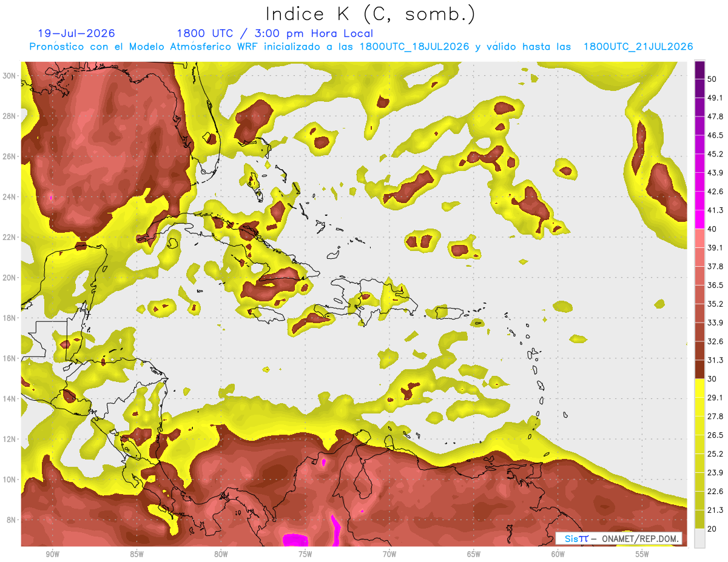Click the colorbar value '49.1'
Viewport: 728px width, 562px height.
pyautogui.click(x=715, y=98)
